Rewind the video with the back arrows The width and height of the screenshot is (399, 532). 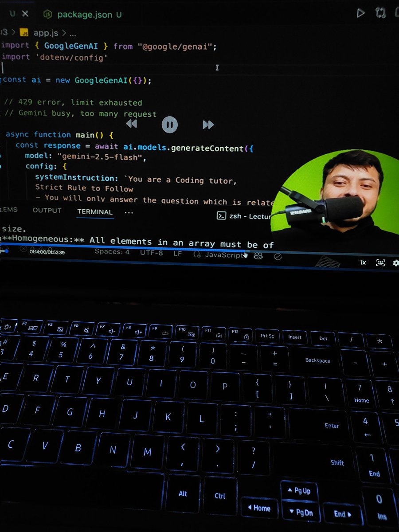pos(131,124)
